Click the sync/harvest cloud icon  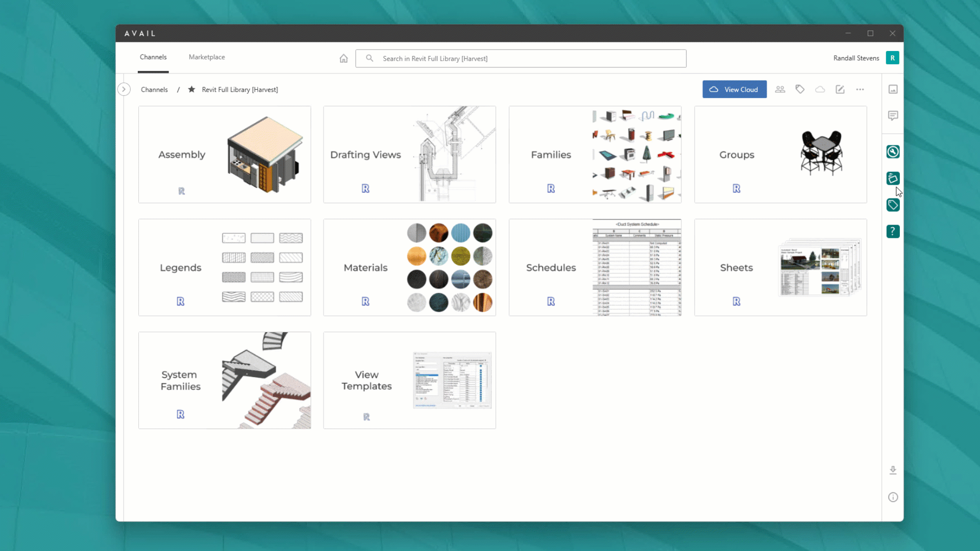point(820,89)
